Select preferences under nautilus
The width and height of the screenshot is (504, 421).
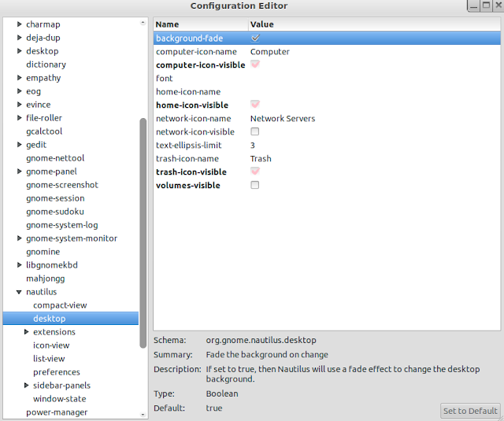[57, 372]
